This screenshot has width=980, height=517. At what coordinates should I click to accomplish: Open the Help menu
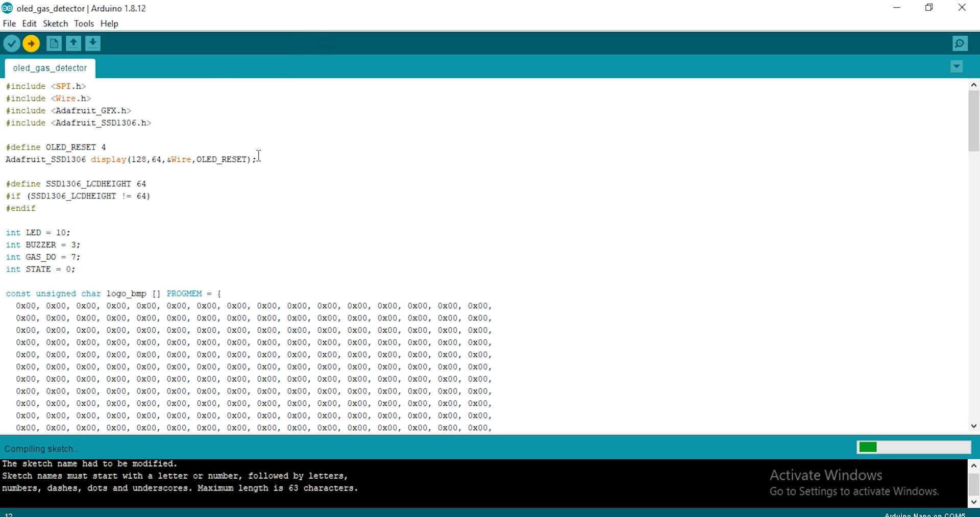point(109,23)
